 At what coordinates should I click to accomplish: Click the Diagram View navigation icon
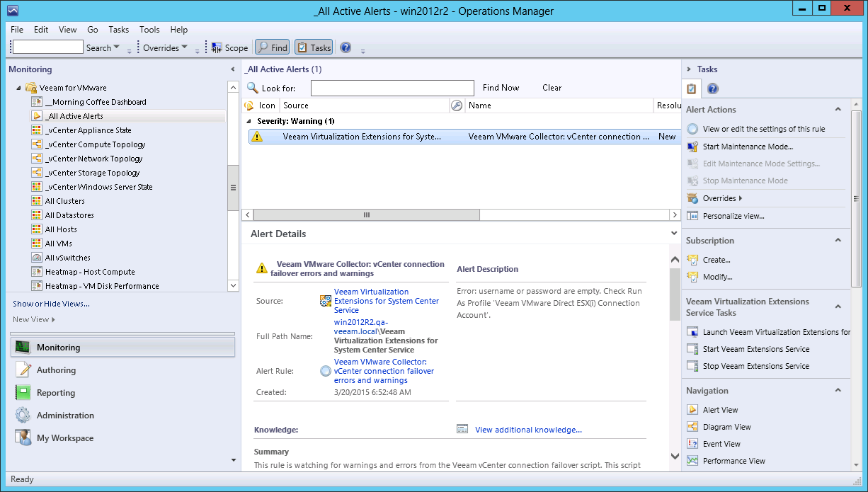pyautogui.click(x=692, y=427)
